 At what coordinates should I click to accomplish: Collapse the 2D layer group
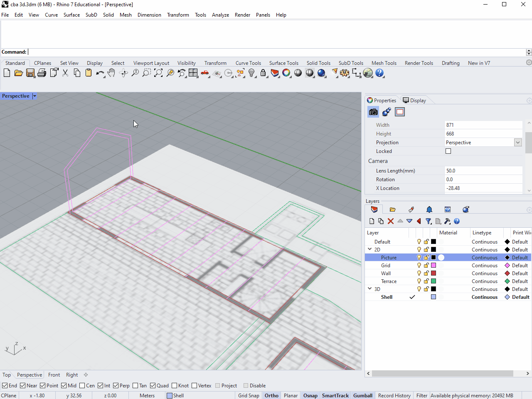click(369, 249)
